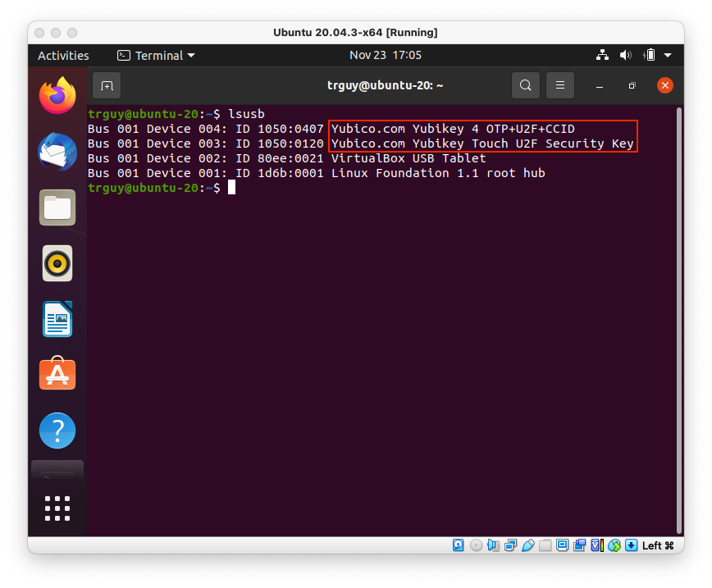Click VirtualBox audio status icon
Screen dimensions: 712x588
493,545
